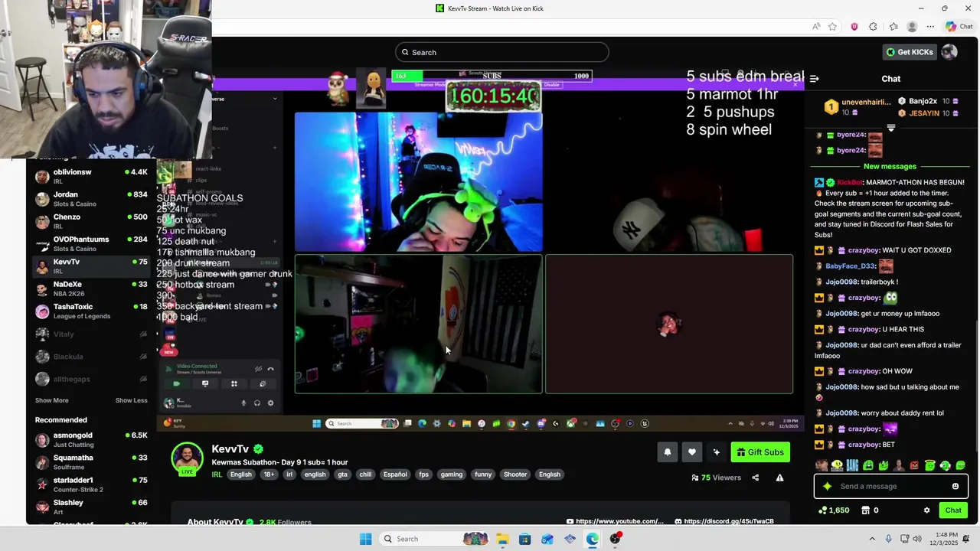Select the Español tag chip

click(x=395, y=474)
